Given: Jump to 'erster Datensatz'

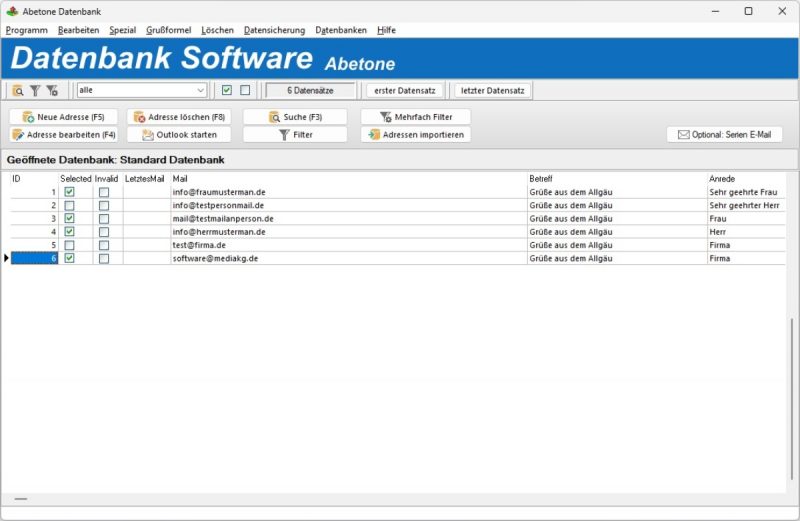Looking at the screenshot, I should point(405,90).
